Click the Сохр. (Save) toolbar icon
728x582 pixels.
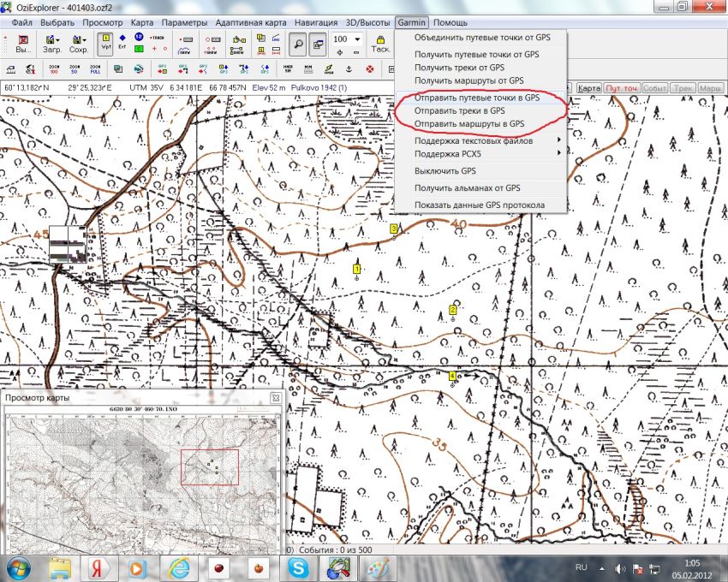coord(79,43)
